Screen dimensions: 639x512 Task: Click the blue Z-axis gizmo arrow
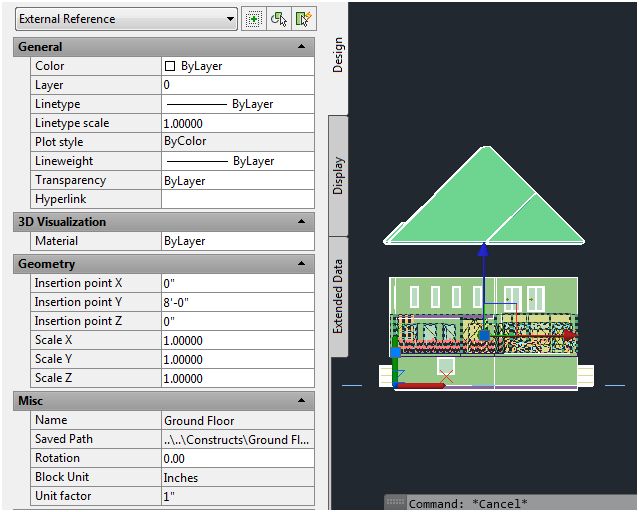pos(483,250)
